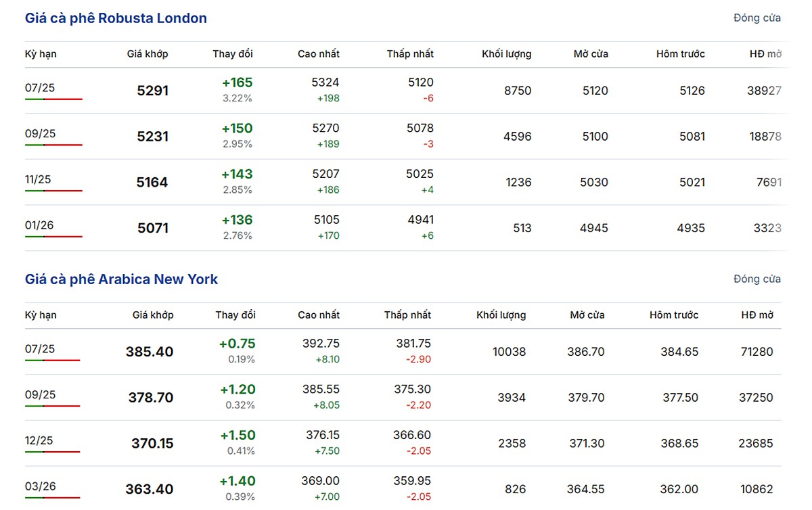Click Arabica 09/25 contract term
This screenshot has width=812, height=510.
coord(41,395)
